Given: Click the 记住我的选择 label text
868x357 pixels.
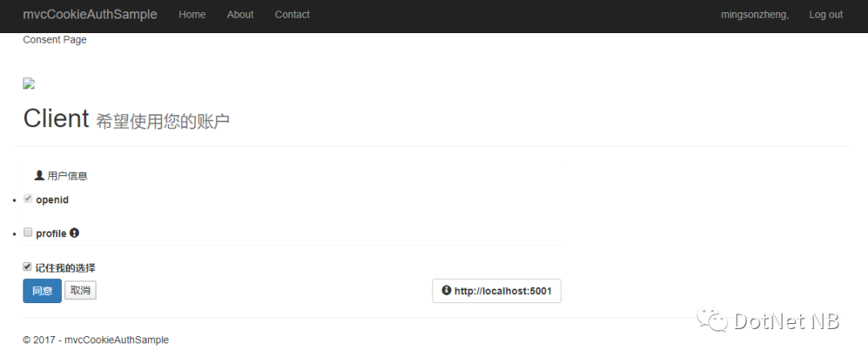Looking at the screenshot, I should point(65,268).
